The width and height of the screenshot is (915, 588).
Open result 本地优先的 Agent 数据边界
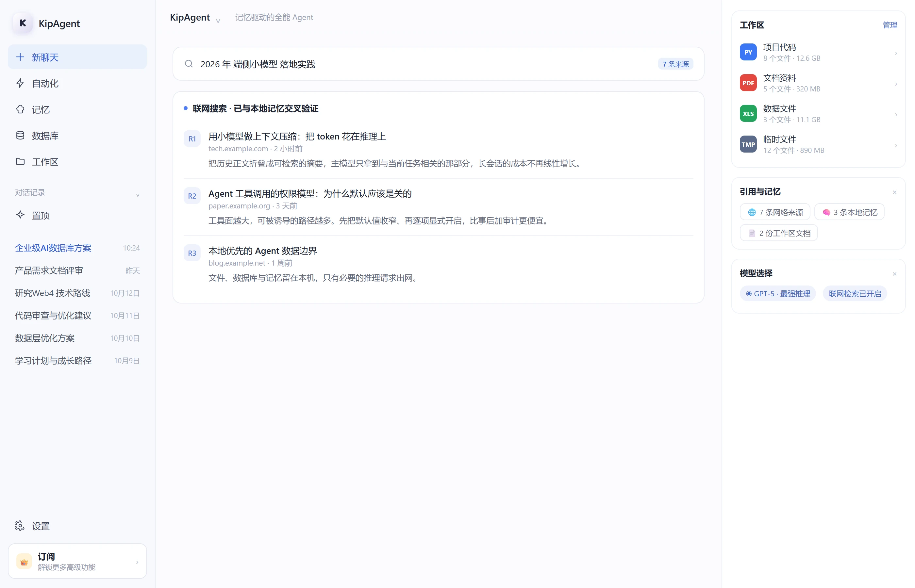coord(262,251)
